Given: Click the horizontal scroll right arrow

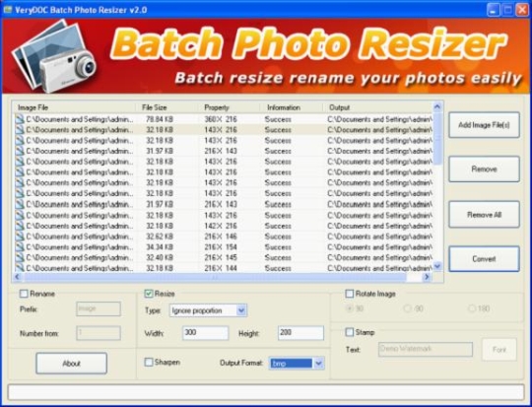Looking at the screenshot, I should (427, 277).
